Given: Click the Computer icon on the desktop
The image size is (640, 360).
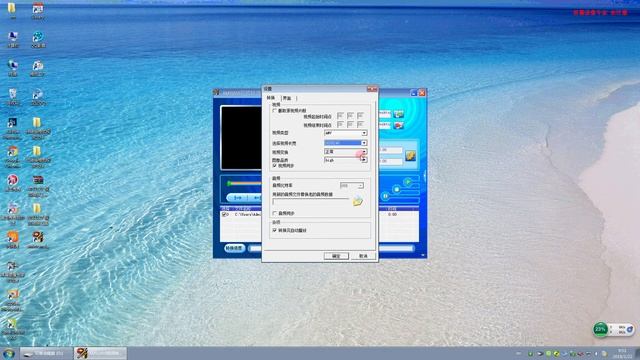Looking at the screenshot, I should coord(13,39).
